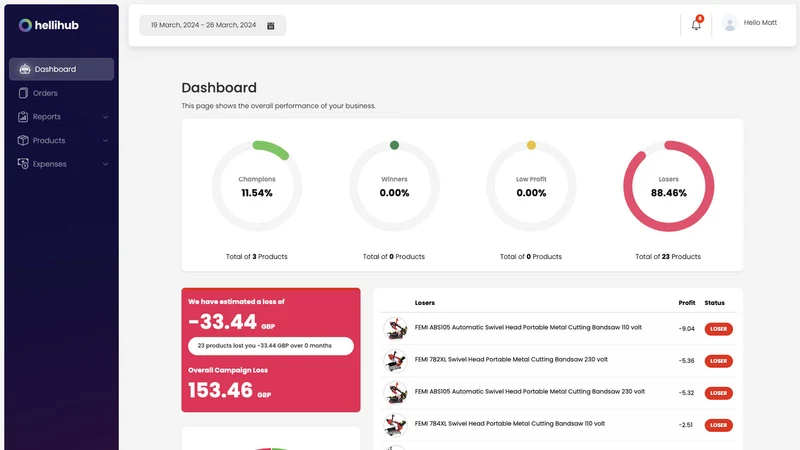This screenshot has height=450, width=800.
Task: Open the Hello Matt profile menu
Action: point(760,23)
